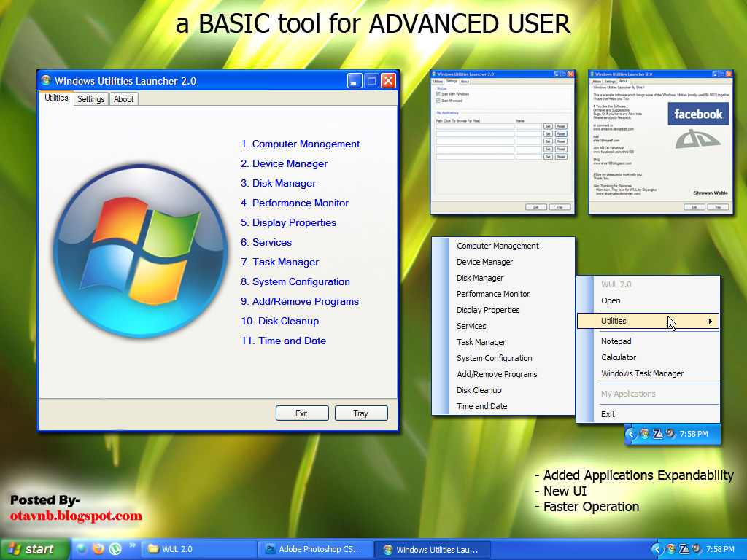Screen dimensions: 747x560
Task: Uncheck the Start With Windows option
Action: tap(437, 94)
